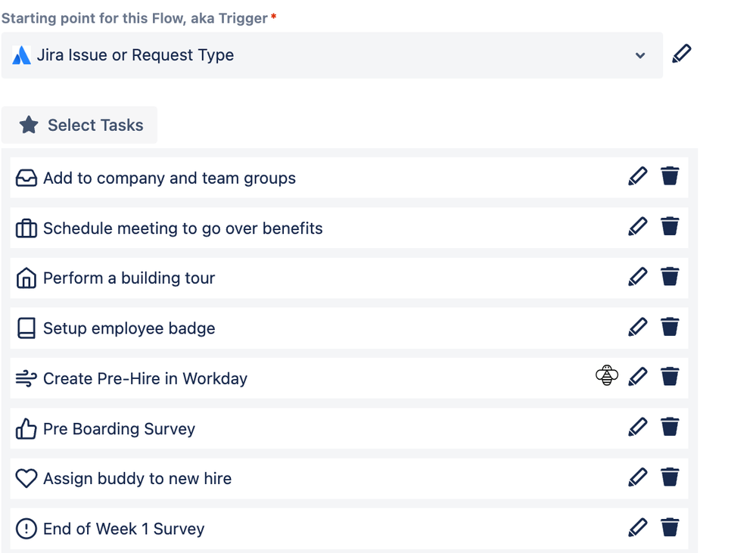Click the bee icon on the Workday task
756x553 pixels.
pos(607,375)
